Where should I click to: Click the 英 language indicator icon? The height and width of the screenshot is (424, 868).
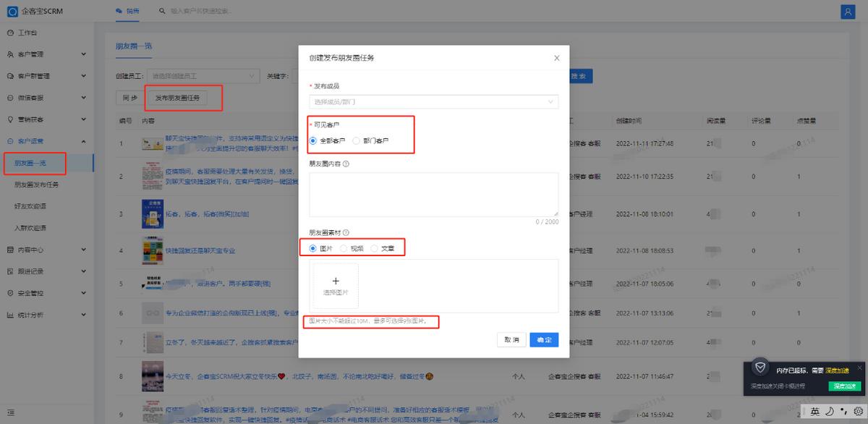815,410
